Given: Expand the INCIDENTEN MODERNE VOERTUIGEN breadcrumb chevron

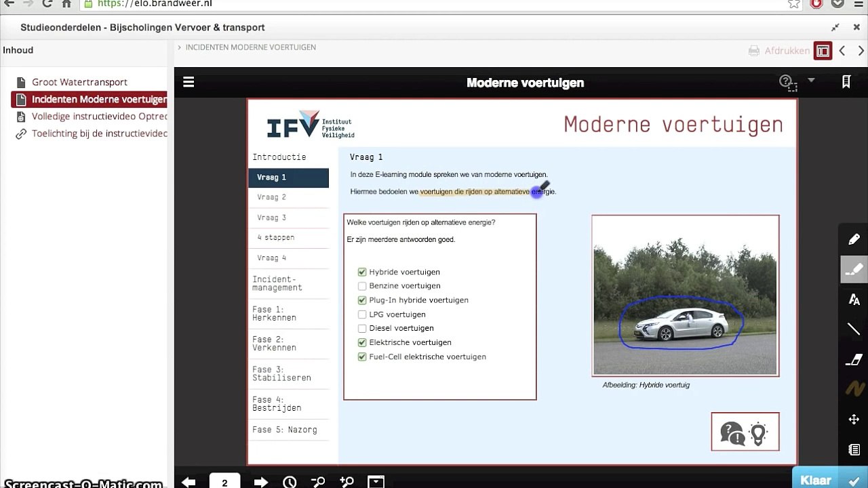Looking at the screenshot, I should point(179,47).
